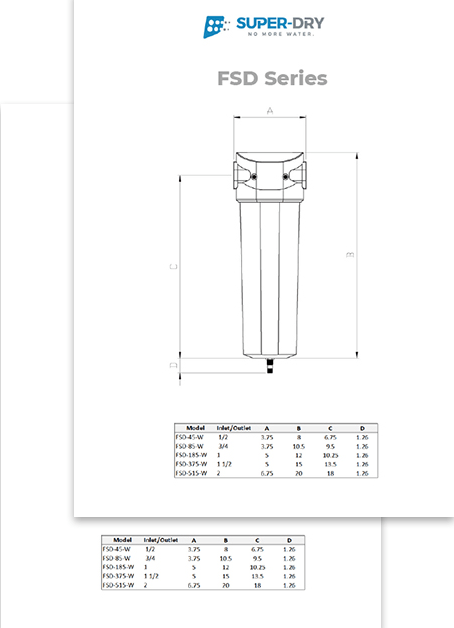Click the Super-Dry logo at page top
This screenshot has width=454, height=628.
click(263, 27)
